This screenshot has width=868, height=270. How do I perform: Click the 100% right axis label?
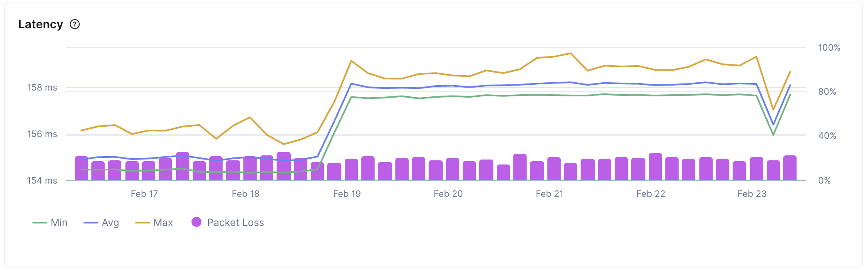(829, 48)
